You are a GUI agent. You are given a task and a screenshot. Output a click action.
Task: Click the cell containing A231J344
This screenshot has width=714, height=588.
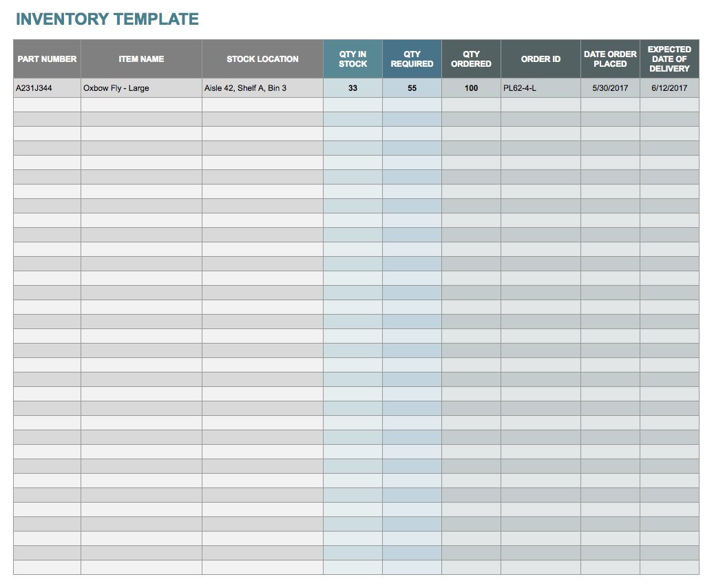pyautogui.click(x=47, y=88)
